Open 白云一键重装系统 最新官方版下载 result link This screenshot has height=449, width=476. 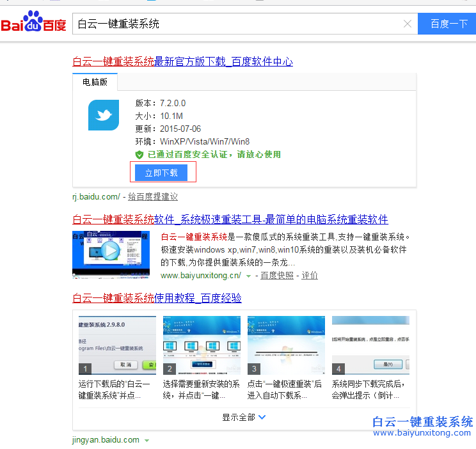pyautogui.click(x=182, y=61)
